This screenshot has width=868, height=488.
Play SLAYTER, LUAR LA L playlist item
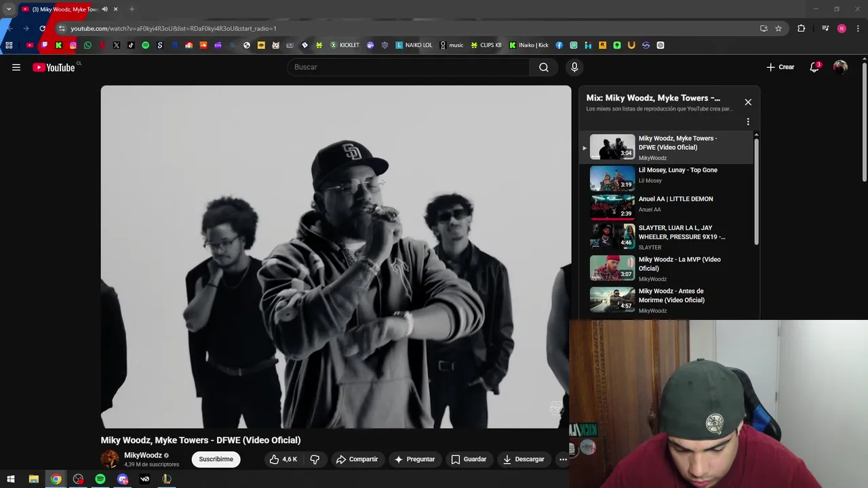(667, 237)
